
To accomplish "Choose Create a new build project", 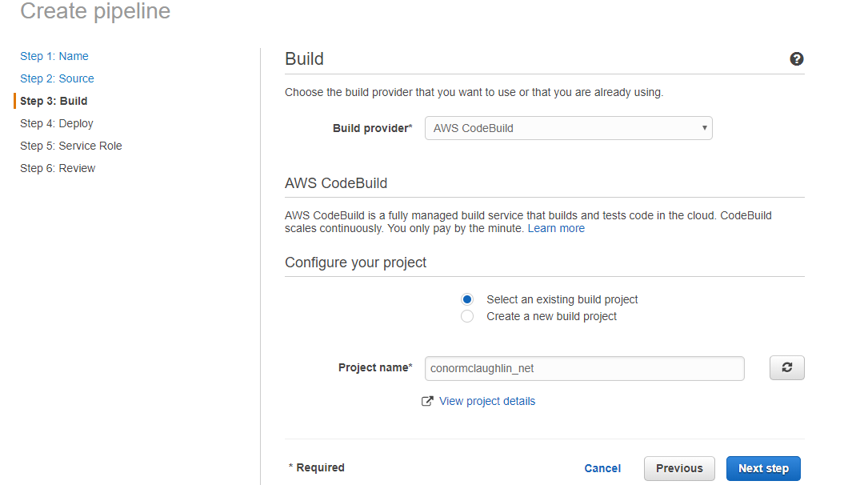I will point(467,316).
